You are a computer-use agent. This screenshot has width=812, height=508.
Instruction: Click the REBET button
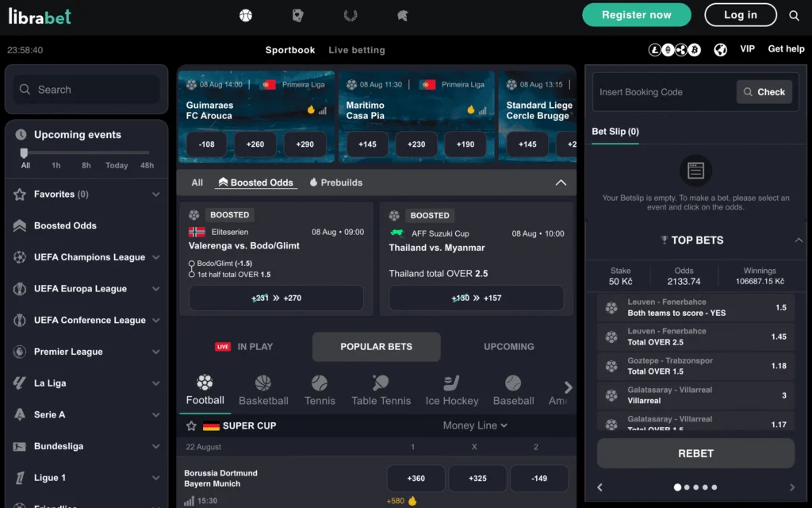[x=695, y=453]
